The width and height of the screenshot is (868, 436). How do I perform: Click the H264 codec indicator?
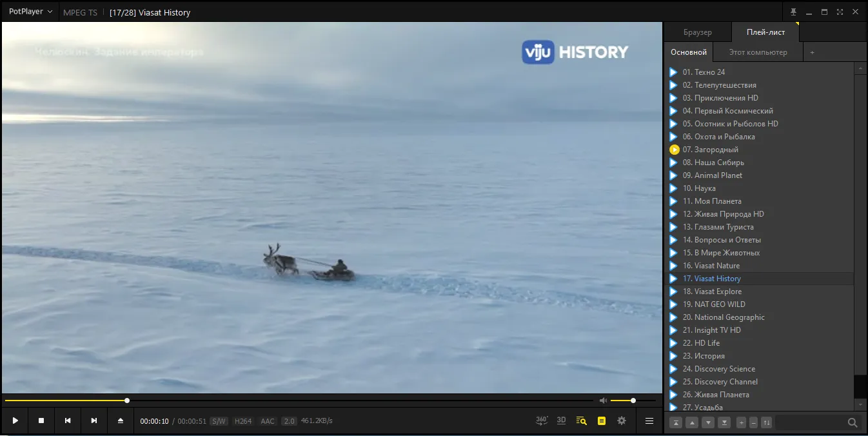[x=243, y=421]
